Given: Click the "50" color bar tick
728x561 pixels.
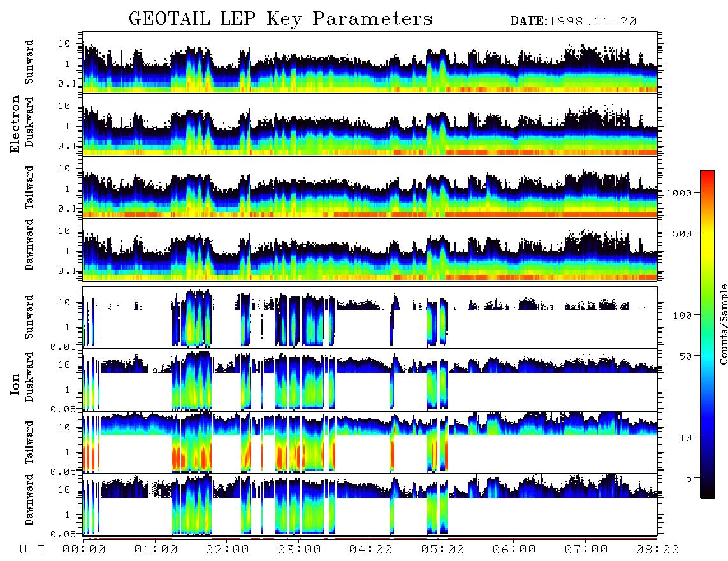Looking at the screenshot, I should (x=686, y=356).
